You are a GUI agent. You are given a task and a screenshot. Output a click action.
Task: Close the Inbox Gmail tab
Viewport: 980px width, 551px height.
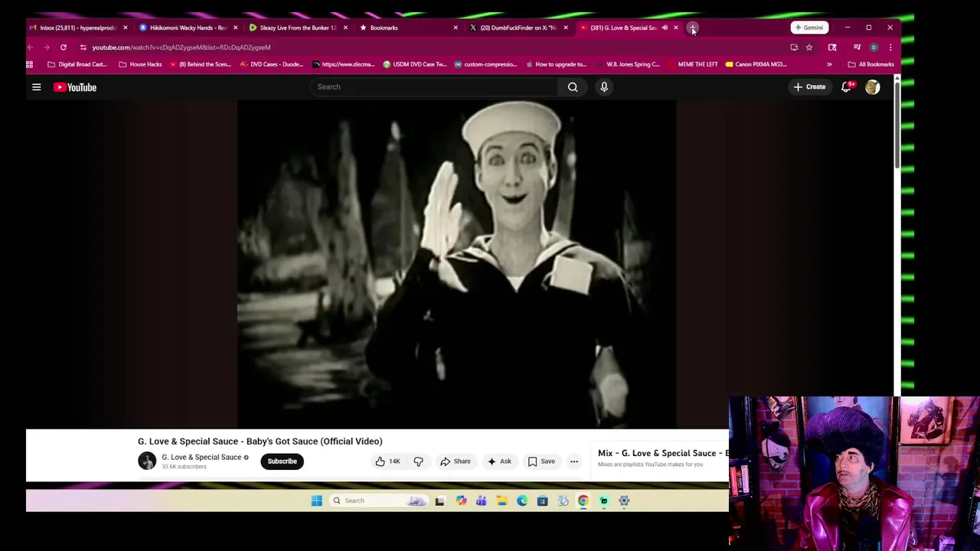click(126, 28)
